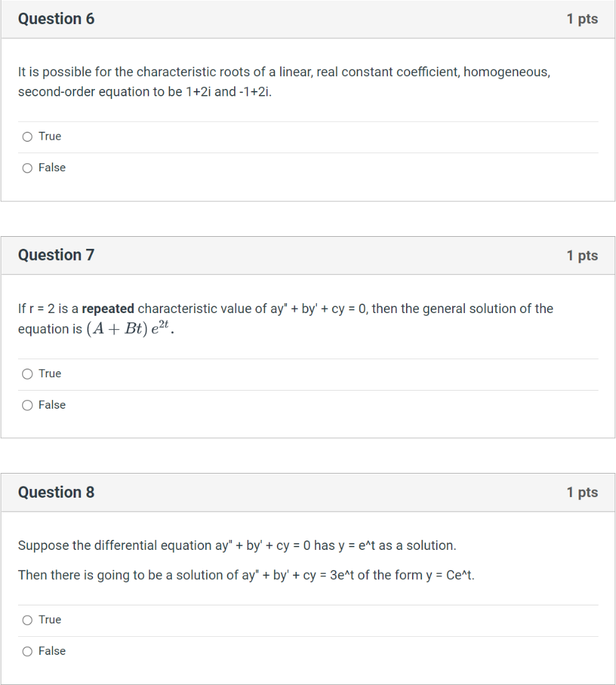Select False for Question 6
The height and width of the screenshot is (685, 616).
(27, 168)
